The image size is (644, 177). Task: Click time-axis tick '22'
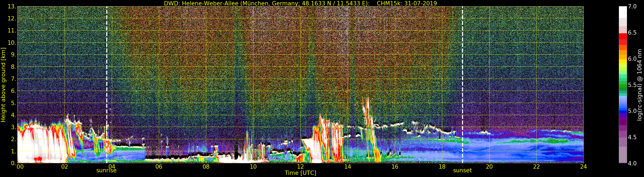point(536,167)
